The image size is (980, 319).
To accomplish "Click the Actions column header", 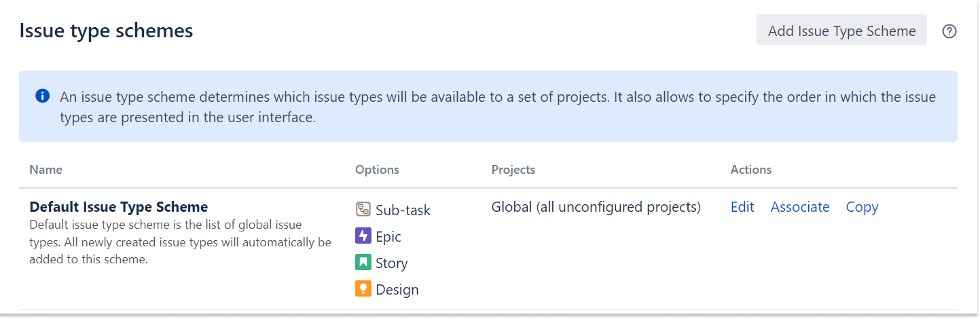I will click(x=751, y=170).
